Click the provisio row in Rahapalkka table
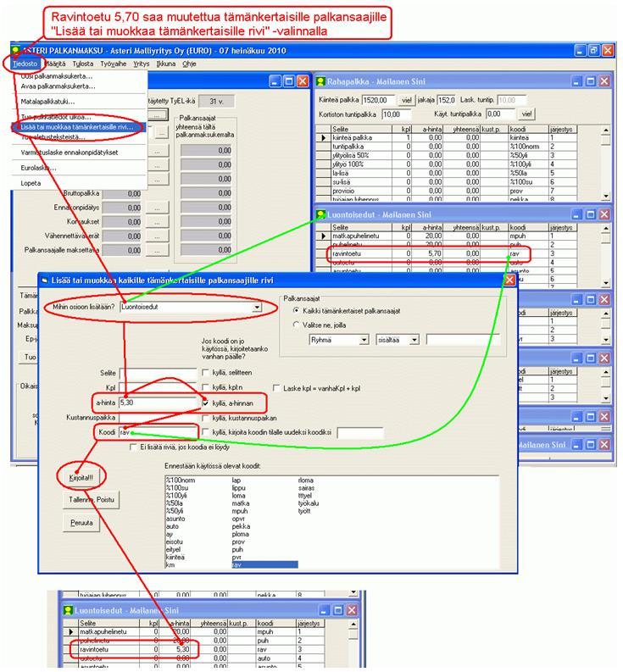This screenshot has width=623, height=672. click(446, 192)
